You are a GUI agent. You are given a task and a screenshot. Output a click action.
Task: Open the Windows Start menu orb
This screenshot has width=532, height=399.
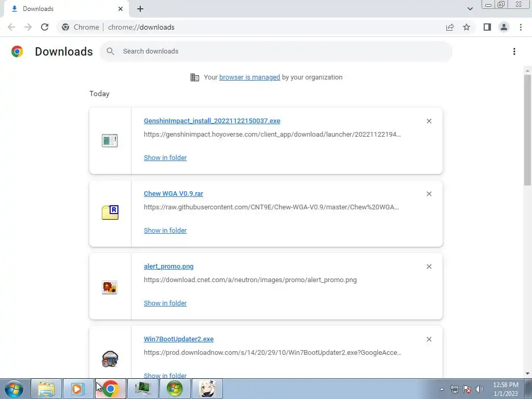(x=14, y=389)
